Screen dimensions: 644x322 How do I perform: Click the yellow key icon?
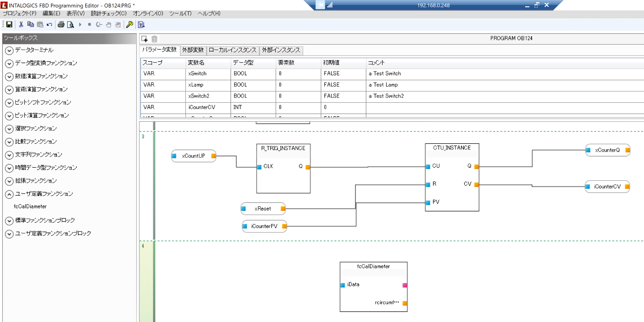pos(129,25)
